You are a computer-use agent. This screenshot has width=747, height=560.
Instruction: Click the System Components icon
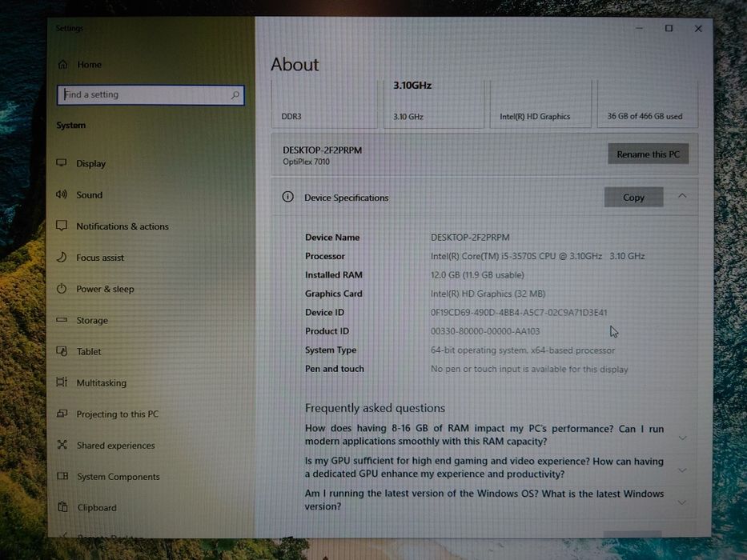[x=62, y=476]
